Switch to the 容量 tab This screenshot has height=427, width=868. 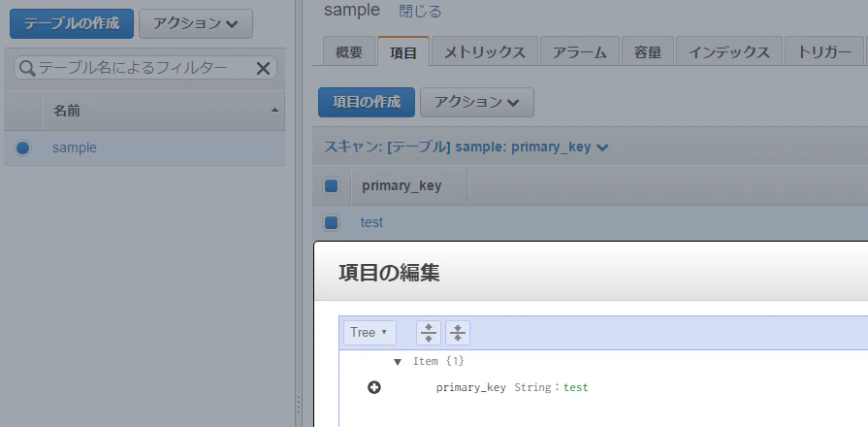tap(648, 52)
